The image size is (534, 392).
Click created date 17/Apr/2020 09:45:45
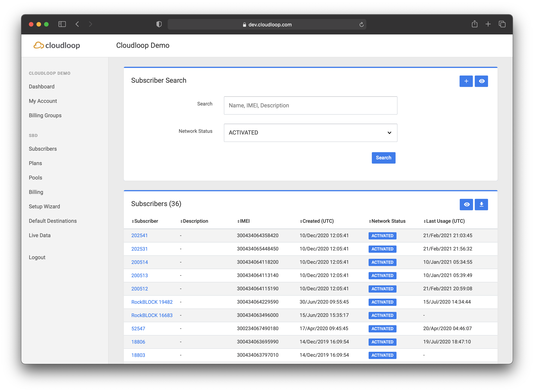click(324, 328)
